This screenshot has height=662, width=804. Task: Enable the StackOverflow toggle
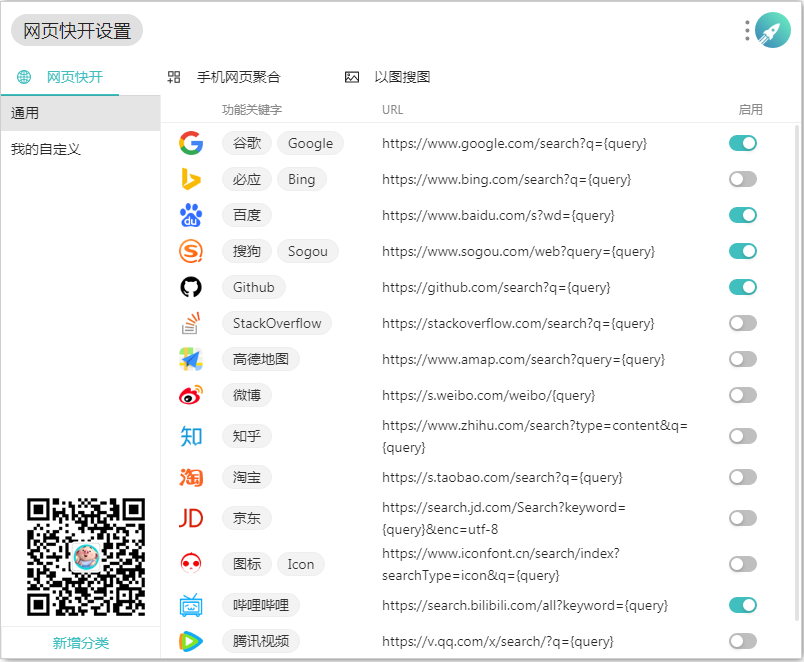tap(742, 323)
